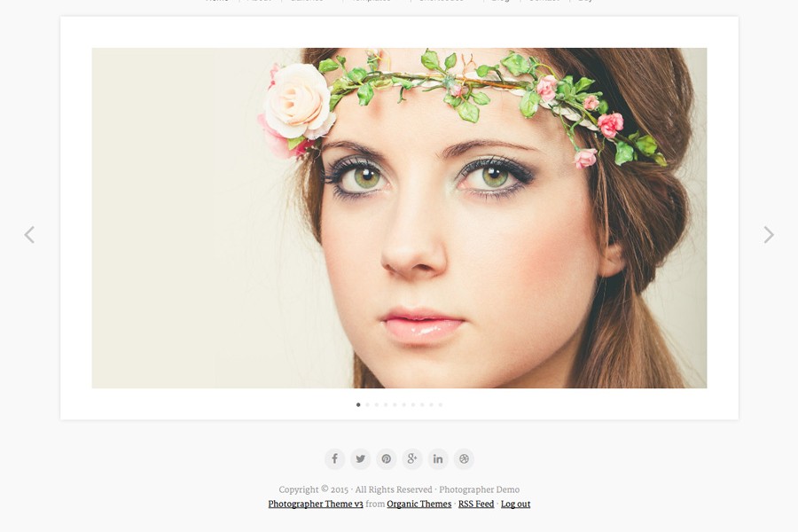Select the second slider pagination dot
Image resolution: width=798 pixels, height=532 pixels.
367,404
